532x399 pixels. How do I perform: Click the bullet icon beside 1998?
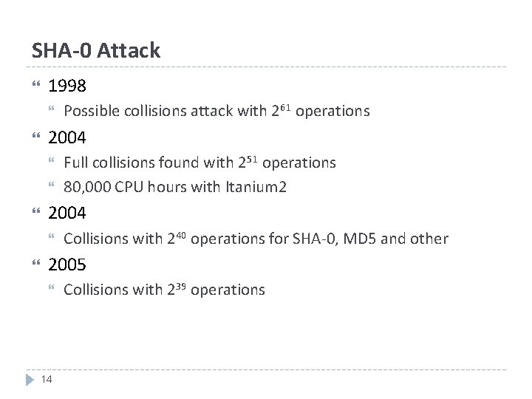coord(36,86)
